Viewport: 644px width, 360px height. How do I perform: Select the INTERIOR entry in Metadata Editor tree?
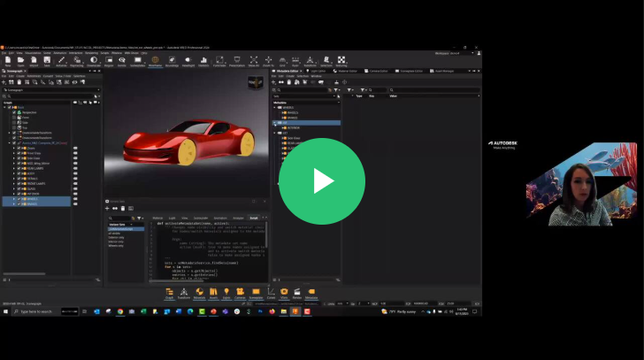point(294,127)
